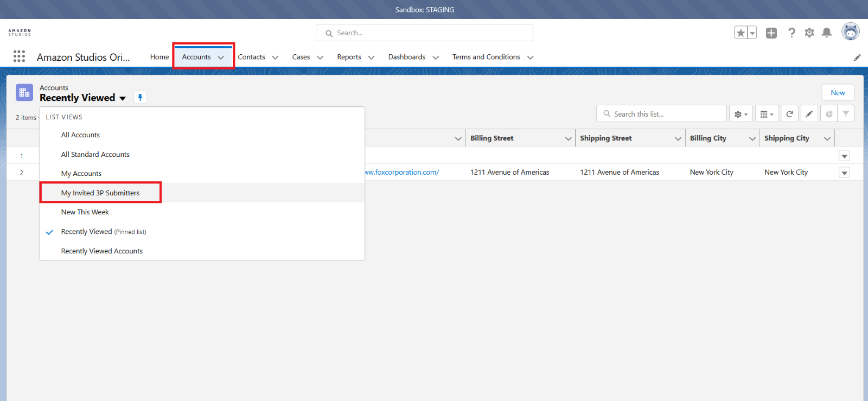This screenshot has width=868, height=401.
Task: Switch to the Cases tab
Action: pyautogui.click(x=301, y=57)
